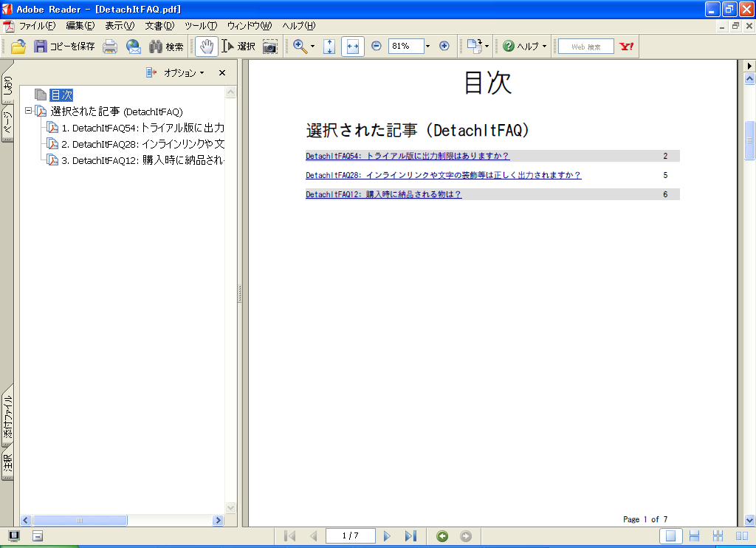Switch to Continuous page layout

694,536
